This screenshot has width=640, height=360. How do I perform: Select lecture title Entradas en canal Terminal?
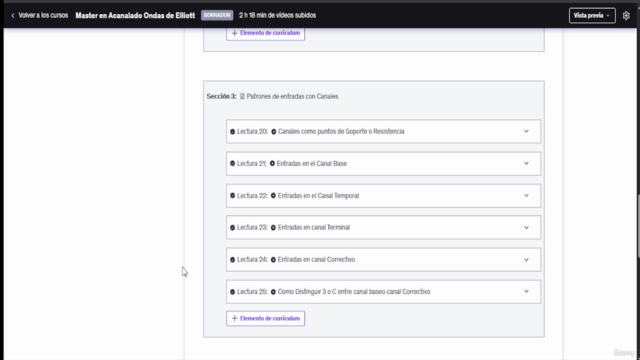click(313, 227)
